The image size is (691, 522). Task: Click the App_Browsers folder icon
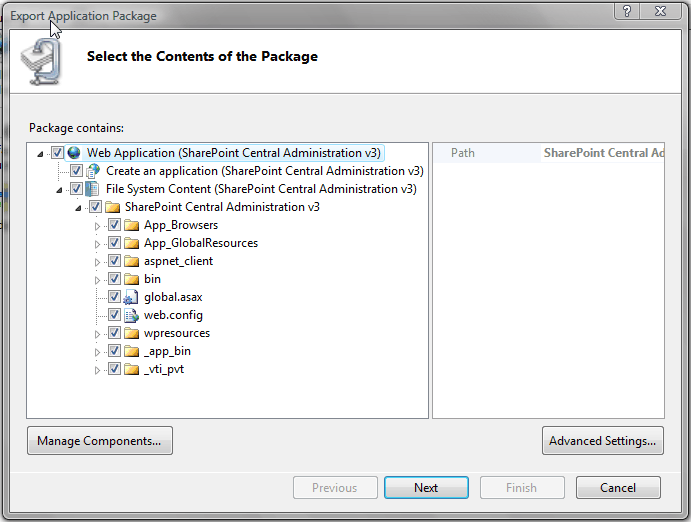[x=131, y=225]
